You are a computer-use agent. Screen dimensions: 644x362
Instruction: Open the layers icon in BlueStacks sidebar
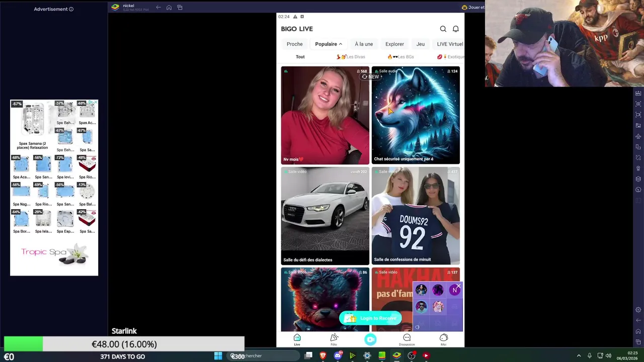point(638,179)
